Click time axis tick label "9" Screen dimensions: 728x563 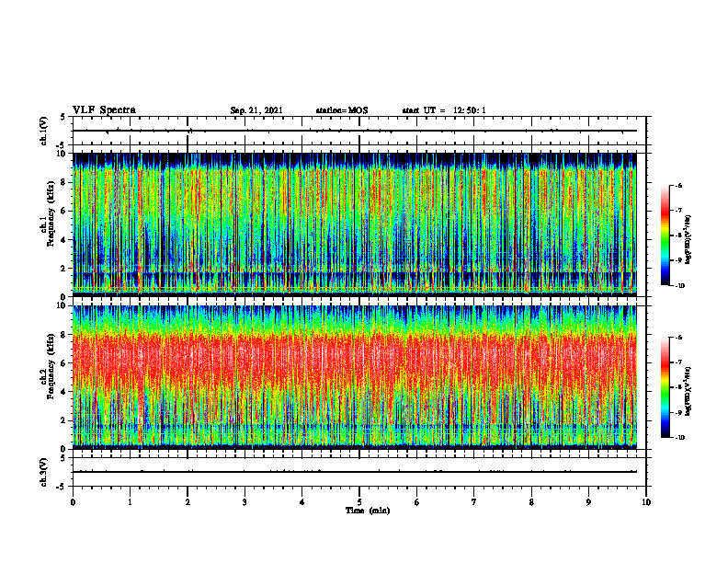pyautogui.click(x=588, y=502)
